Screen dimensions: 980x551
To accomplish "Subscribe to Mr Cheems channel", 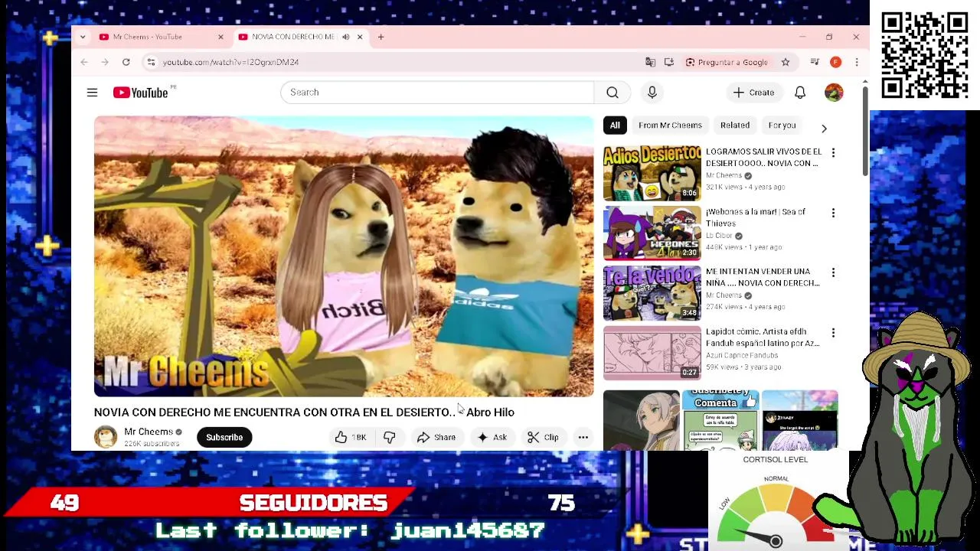I will (x=224, y=437).
